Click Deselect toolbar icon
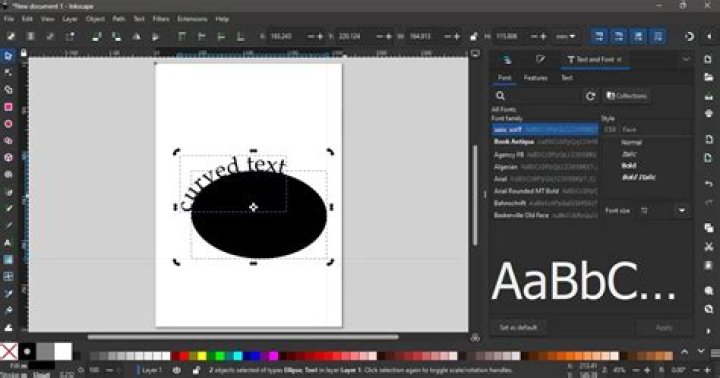The height and width of the screenshot is (378, 720). (x=50, y=36)
